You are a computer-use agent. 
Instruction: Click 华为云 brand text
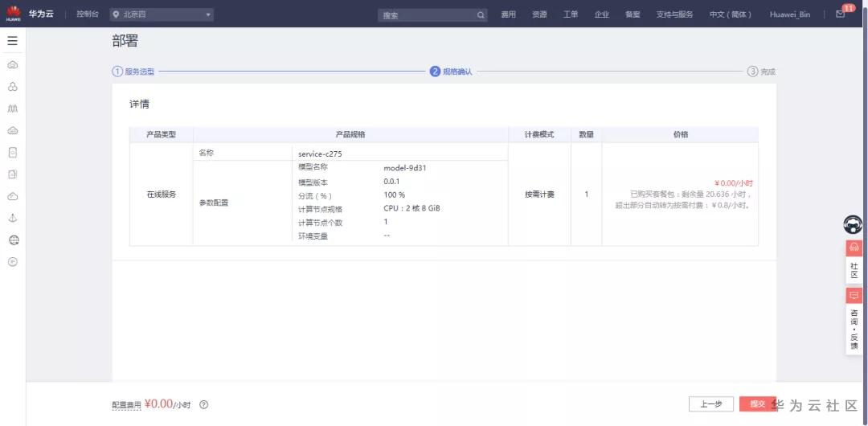click(42, 14)
